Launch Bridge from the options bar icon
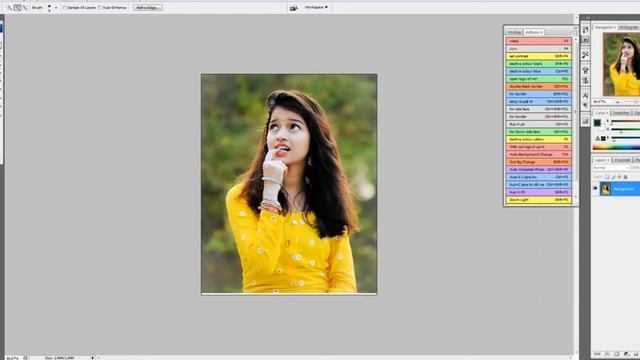640x360 pixels. [x=293, y=7]
